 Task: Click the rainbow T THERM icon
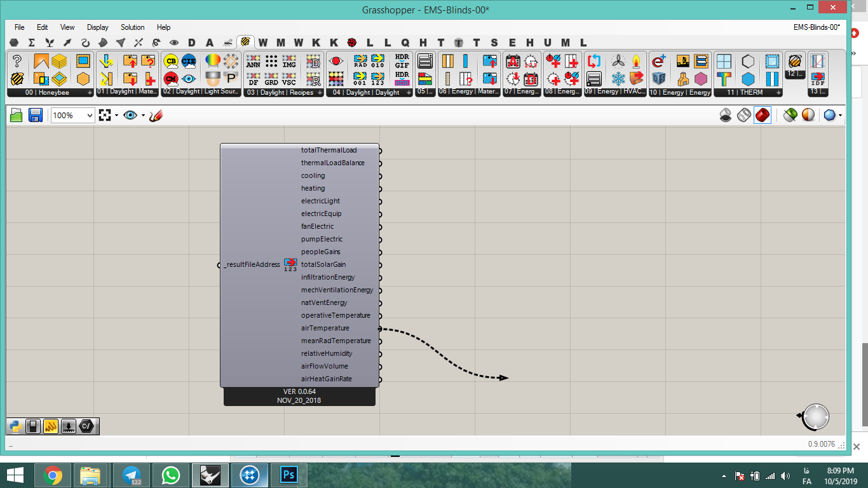[724, 79]
